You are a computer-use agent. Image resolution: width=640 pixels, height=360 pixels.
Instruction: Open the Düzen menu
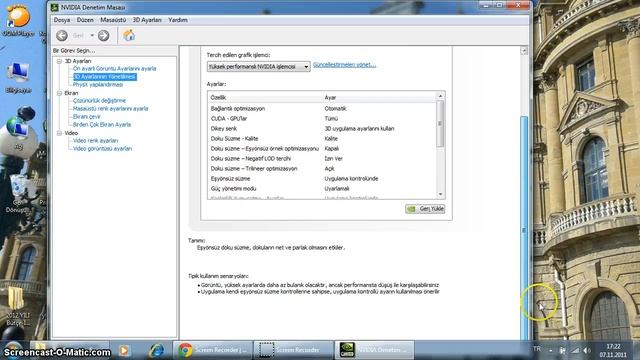pos(85,20)
